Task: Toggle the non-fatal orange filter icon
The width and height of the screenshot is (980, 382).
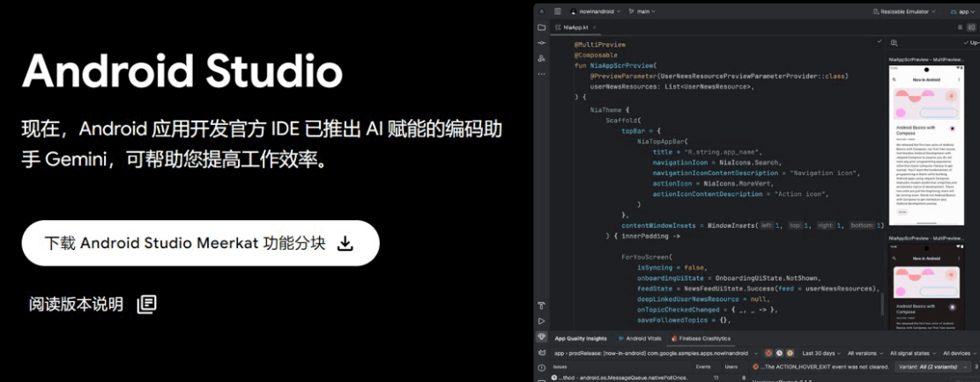Action: point(790,353)
